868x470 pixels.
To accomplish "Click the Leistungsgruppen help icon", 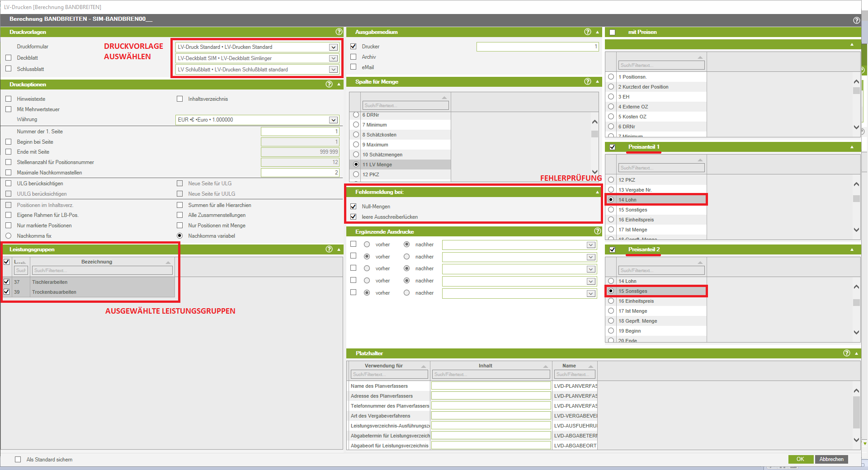I will coord(329,249).
